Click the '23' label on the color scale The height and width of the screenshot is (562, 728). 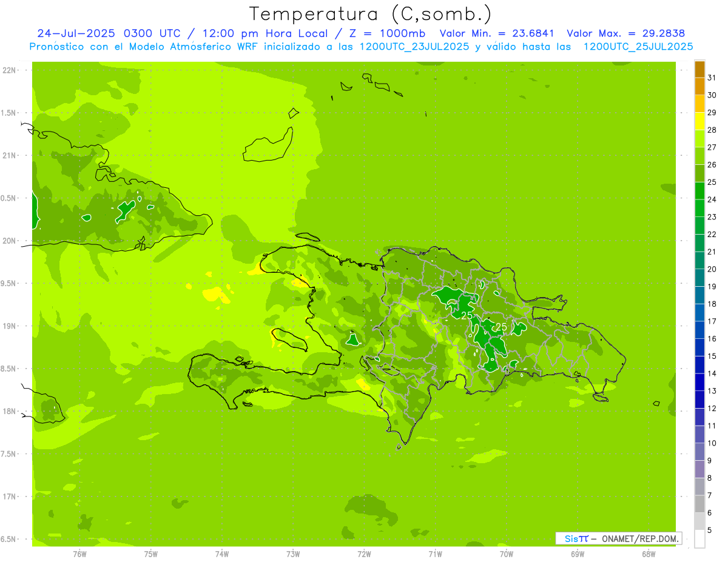click(712, 217)
